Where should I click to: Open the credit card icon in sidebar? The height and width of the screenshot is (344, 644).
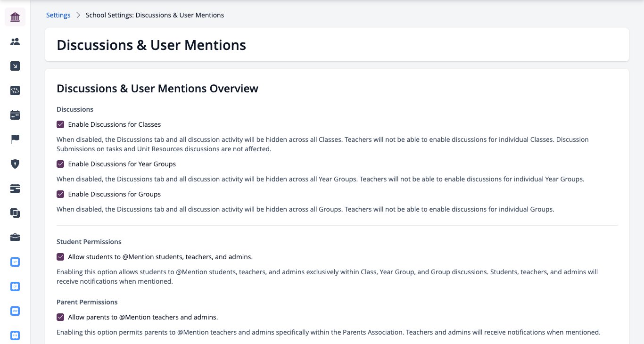(15, 189)
